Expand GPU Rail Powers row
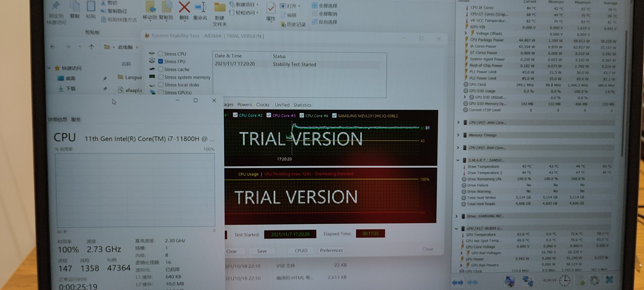The image size is (644, 290). click(x=461, y=265)
